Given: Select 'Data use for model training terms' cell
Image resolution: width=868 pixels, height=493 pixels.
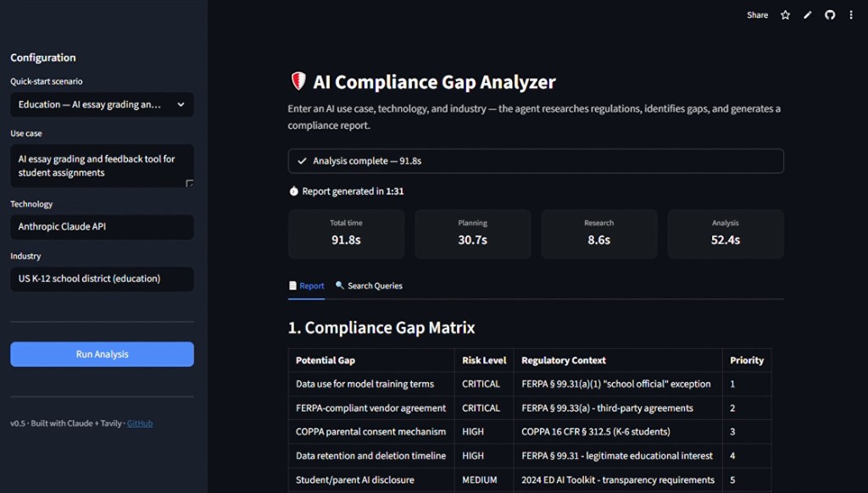Looking at the screenshot, I should coord(371,384).
